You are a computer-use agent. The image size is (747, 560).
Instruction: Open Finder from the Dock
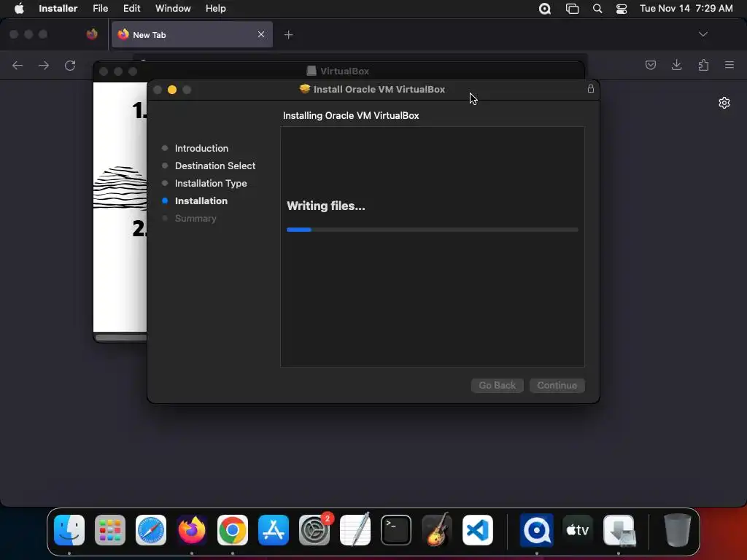[x=69, y=529]
